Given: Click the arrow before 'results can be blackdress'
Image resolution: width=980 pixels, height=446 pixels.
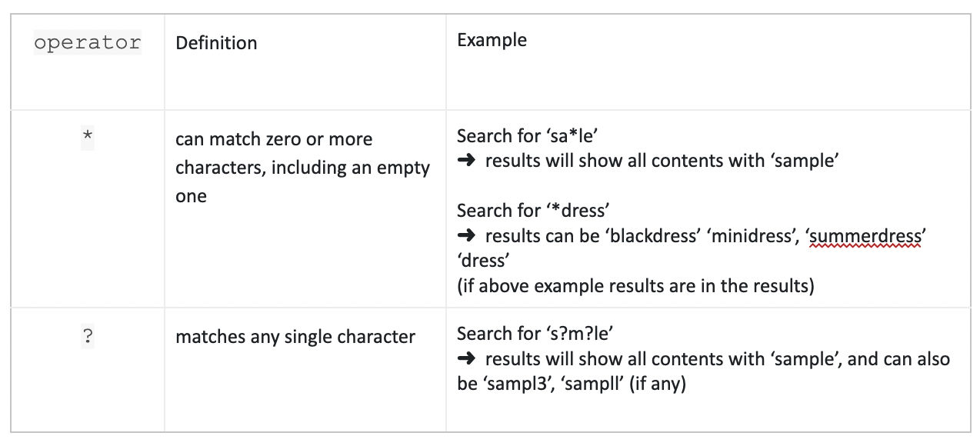Looking at the screenshot, I should tap(466, 236).
